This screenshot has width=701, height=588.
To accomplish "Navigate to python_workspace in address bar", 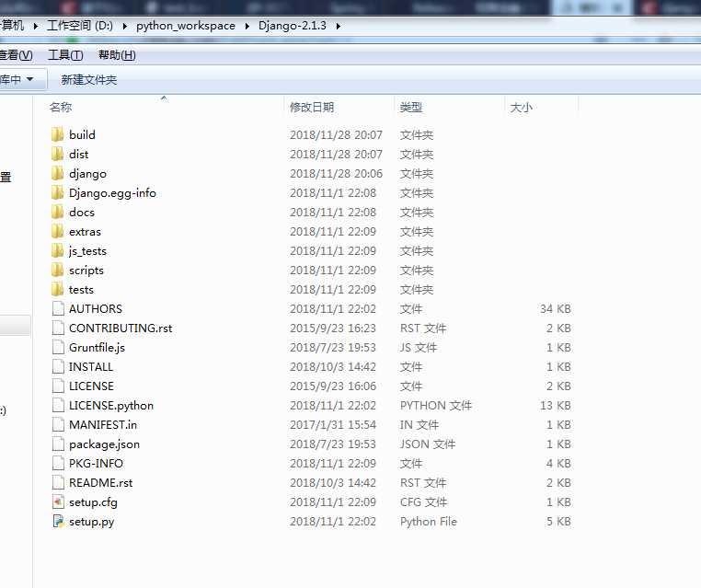I will [x=186, y=26].
